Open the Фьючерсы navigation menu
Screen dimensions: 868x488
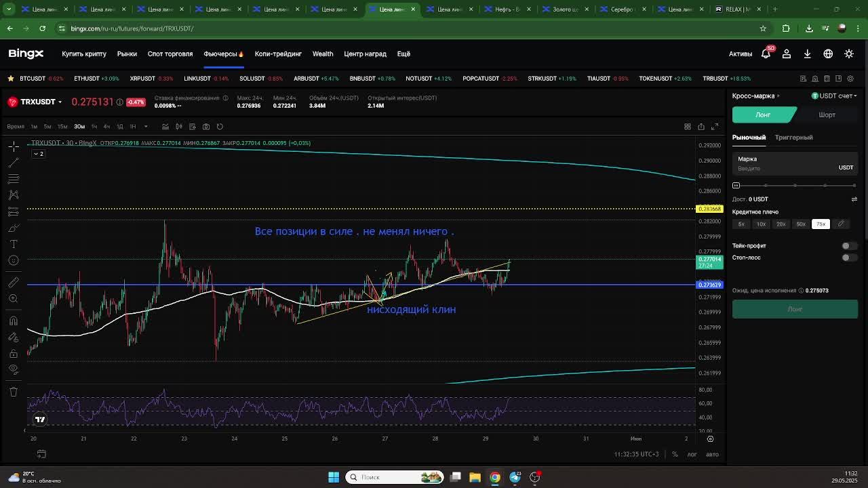coord(223,54)
